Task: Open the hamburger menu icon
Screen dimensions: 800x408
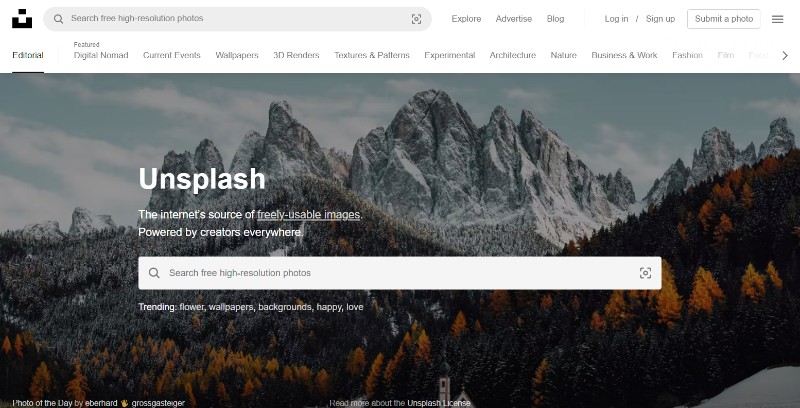Action: pyautogui.click(x=777, y=19)
